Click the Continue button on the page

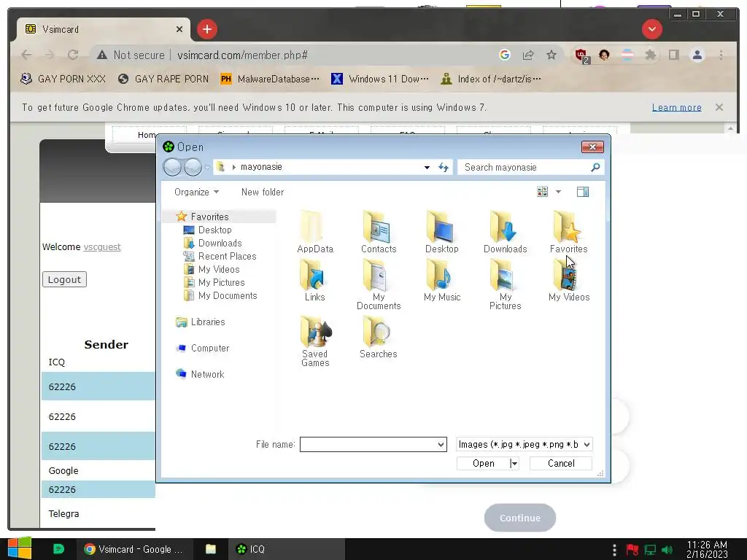click(519, 518)
